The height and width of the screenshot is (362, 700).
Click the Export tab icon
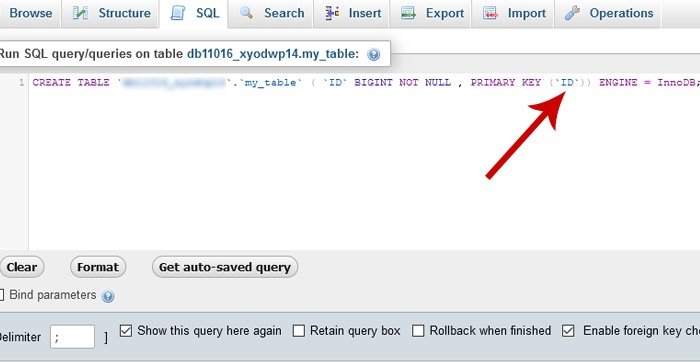pyautogui.click(x=408, y=13)
